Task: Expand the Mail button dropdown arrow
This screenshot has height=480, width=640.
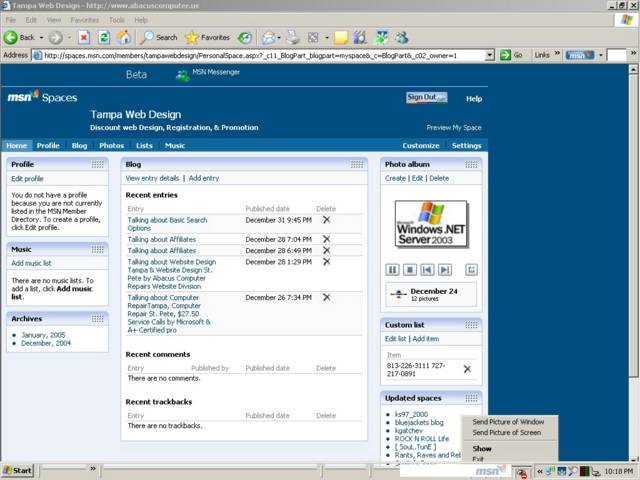Action: [279, 38]
